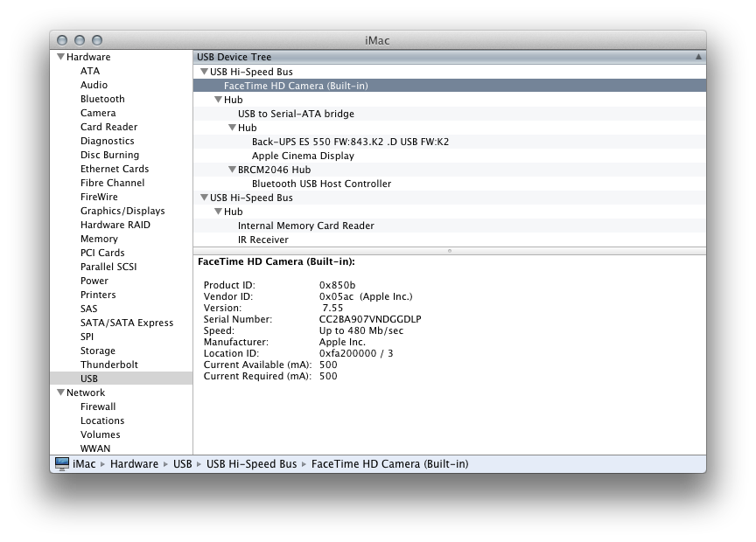The height and width of the screenshot is (542, 756).
Task: Select Ethernet Cards in sidebar
Action: click(115, 169)
